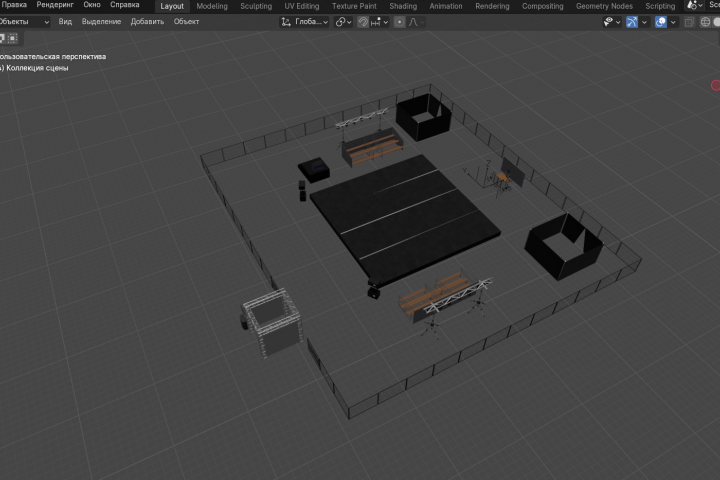The height and width of the screenshot is (480, 720).
Task: Open the Выделение viewport menu
Action: point(101,22)
